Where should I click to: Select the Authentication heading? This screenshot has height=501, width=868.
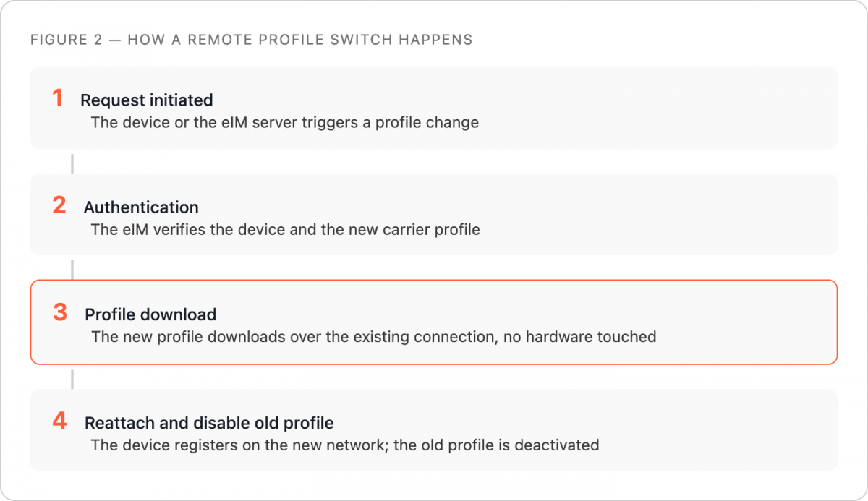point(141,207)
